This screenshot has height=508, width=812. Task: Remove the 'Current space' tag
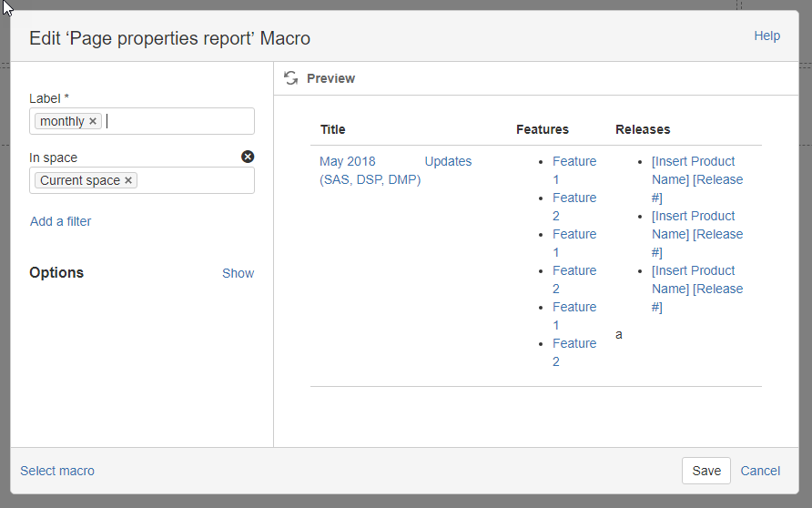click(x=128, y=180)
